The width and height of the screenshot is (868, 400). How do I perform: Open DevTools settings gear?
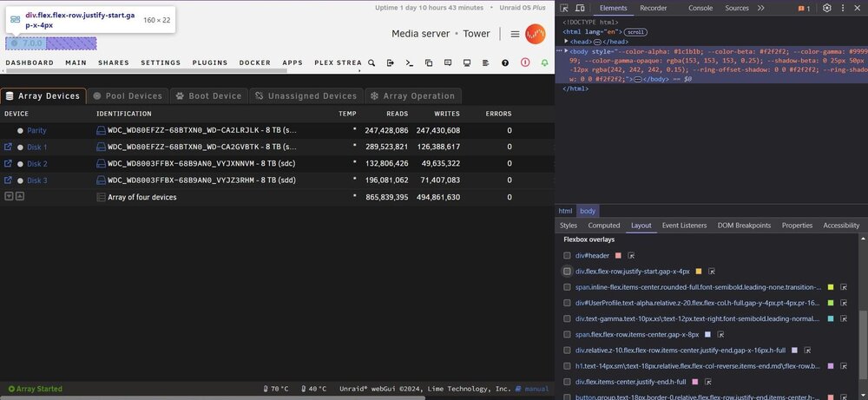(827, 8)
